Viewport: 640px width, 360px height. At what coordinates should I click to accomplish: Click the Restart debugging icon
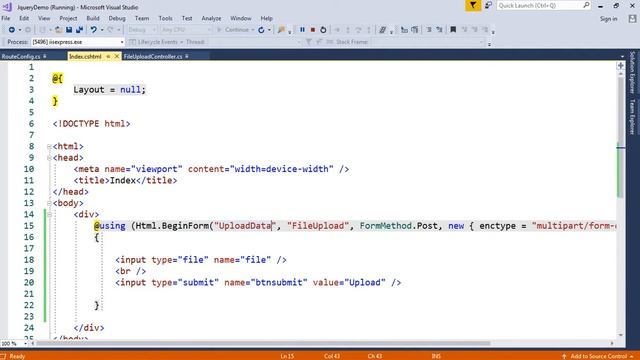323,30
